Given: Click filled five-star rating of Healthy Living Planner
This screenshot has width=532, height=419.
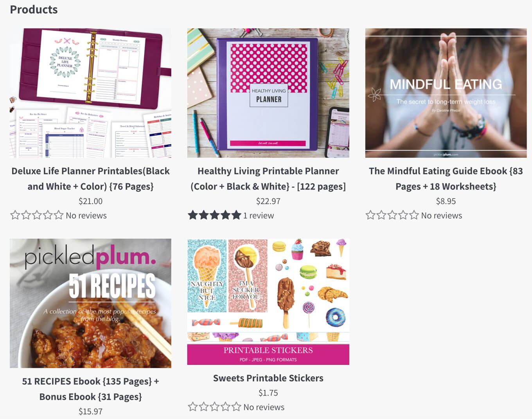Looking at the screenshot, I should click(x=214, y=215).
